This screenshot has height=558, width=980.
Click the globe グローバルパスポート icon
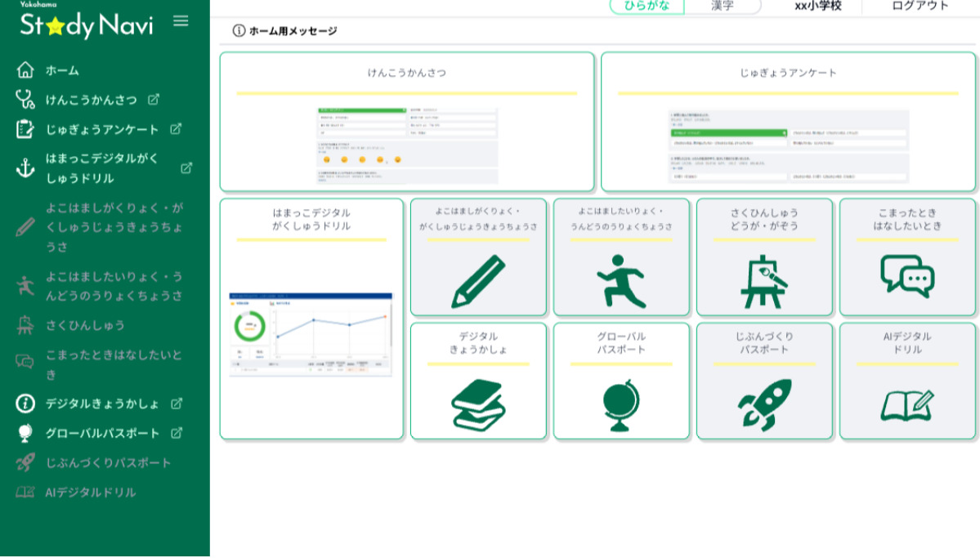click(x=621, y=405)
